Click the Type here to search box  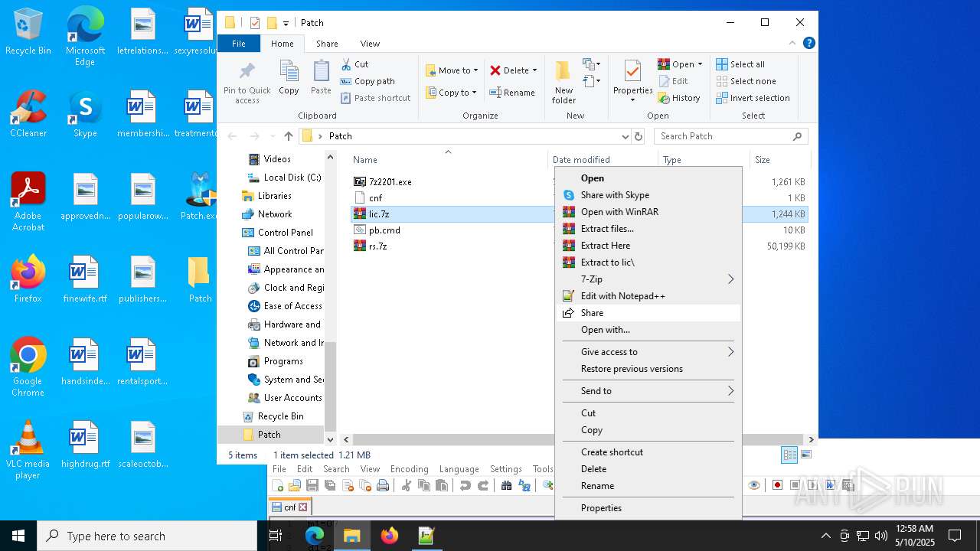pyautogui.click(x=147, y=536)
